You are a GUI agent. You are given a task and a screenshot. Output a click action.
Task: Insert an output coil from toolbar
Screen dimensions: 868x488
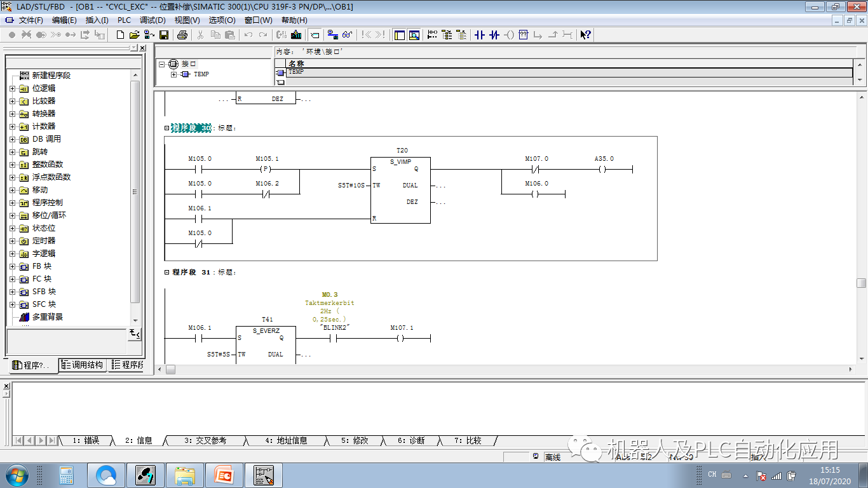click(x=509, y=35)
